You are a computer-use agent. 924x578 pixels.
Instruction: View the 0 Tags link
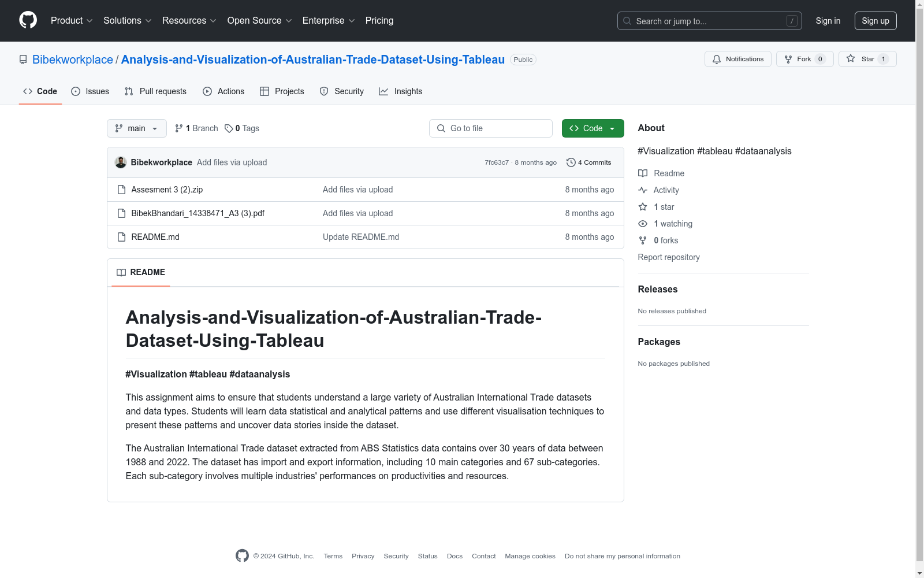242,128
